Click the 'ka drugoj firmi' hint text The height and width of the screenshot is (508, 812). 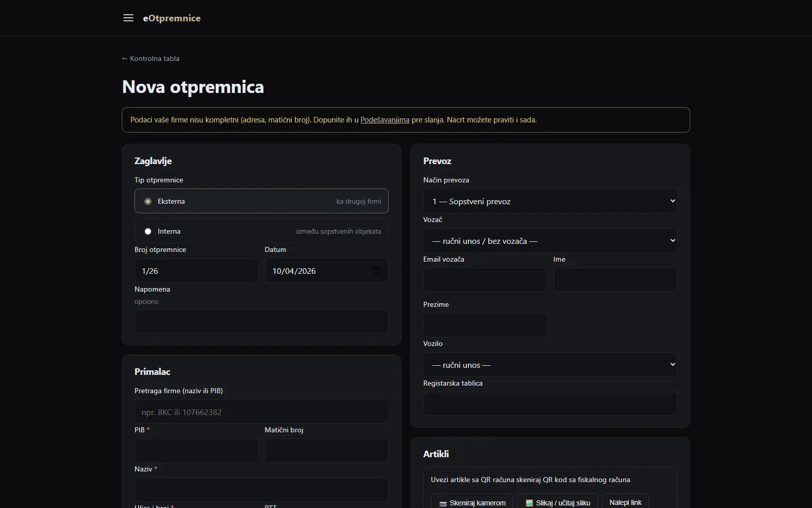tap(359, 201)
